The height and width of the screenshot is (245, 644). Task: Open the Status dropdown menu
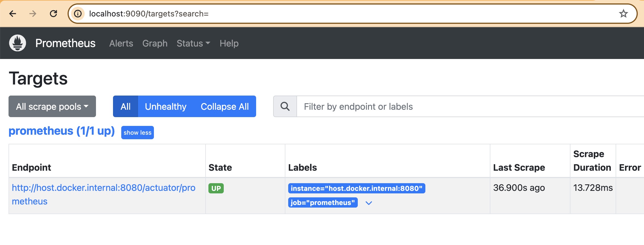[193, 43]
